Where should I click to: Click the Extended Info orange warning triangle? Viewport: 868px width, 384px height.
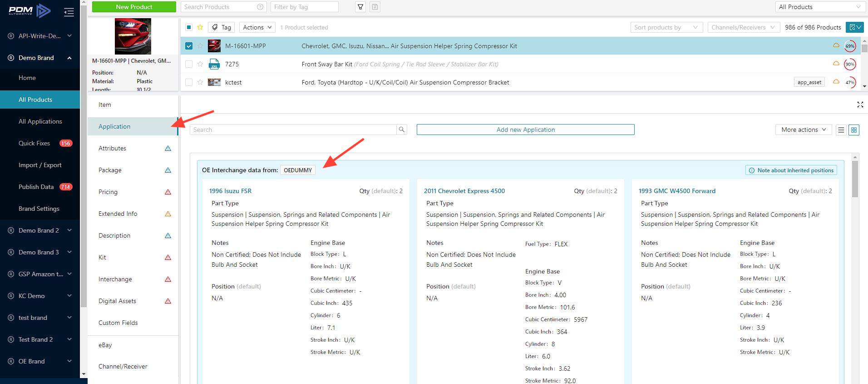click(x=168, y=214)
